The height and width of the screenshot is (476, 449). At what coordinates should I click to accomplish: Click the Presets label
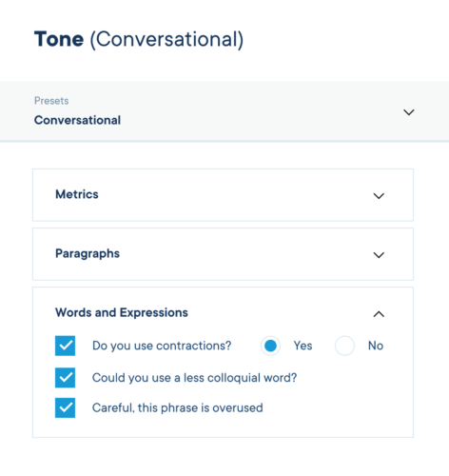coord(51,101)
